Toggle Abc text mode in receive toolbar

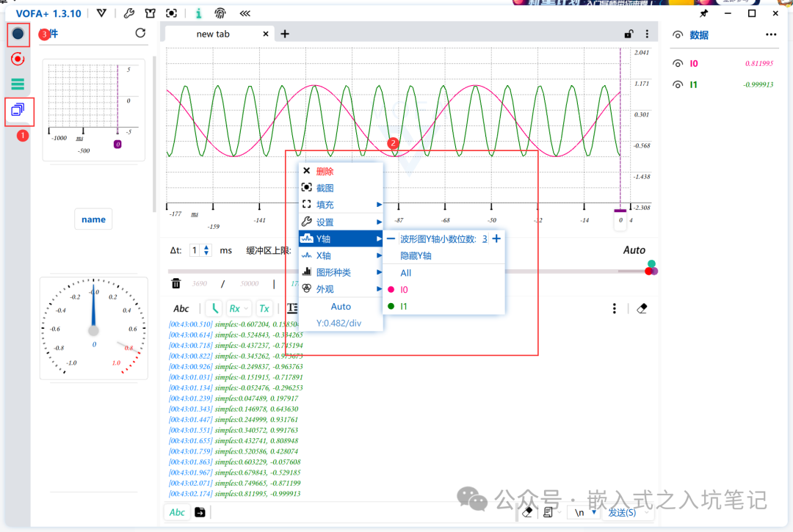(x=181, y=308)
